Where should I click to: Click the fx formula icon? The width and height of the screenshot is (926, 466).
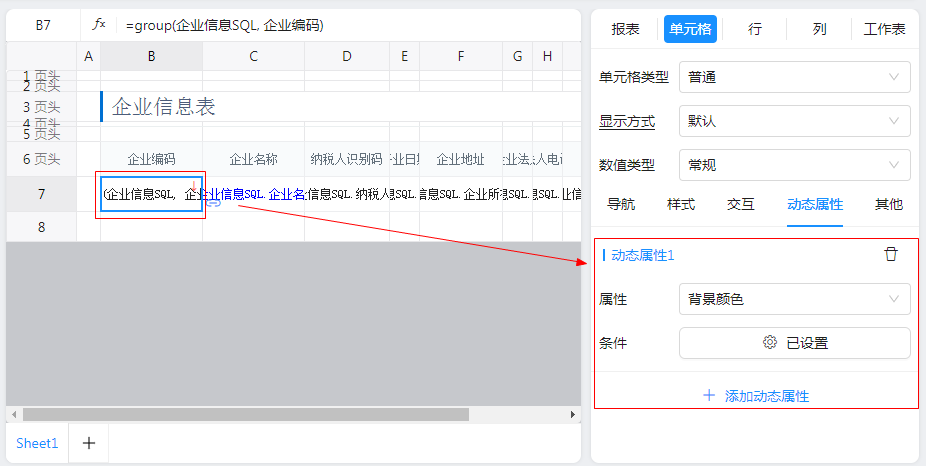tap(98, 25)
